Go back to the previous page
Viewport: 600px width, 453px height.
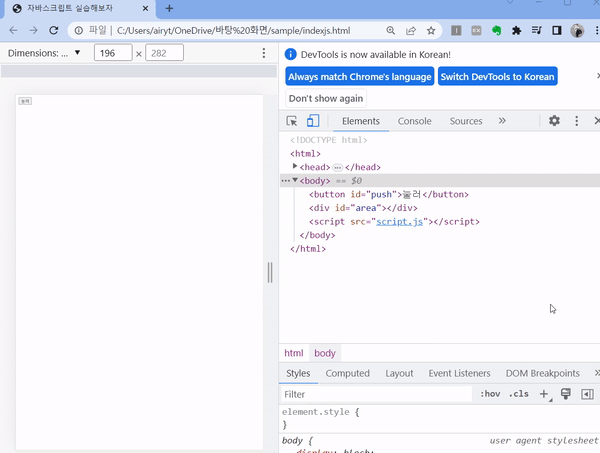13,31
